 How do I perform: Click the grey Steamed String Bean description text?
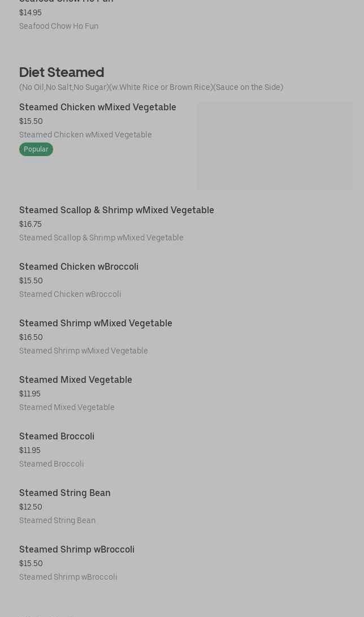[x=57, y=521]
